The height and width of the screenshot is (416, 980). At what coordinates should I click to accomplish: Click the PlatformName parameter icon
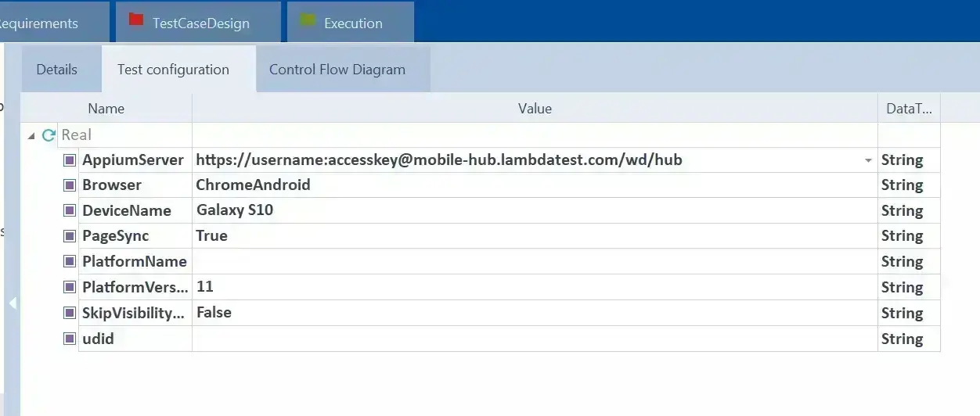(x=70, y=262)
